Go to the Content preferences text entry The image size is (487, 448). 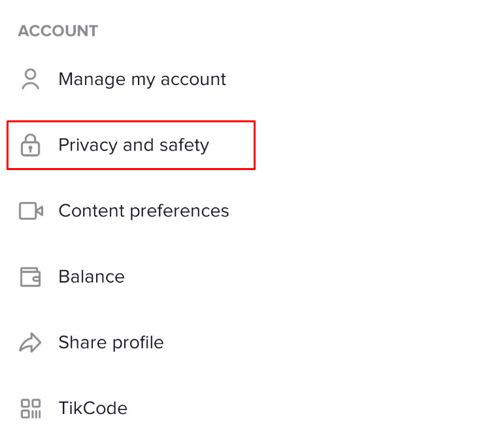pos(143,211)
